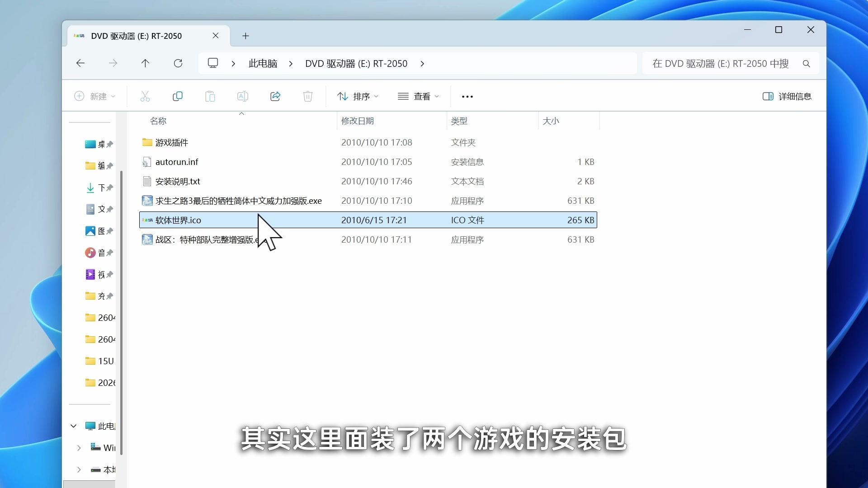The width and height of the screenshot is (868, 488).
Task: Click the Cut scissors icon
Action: (x=145, y=96)
